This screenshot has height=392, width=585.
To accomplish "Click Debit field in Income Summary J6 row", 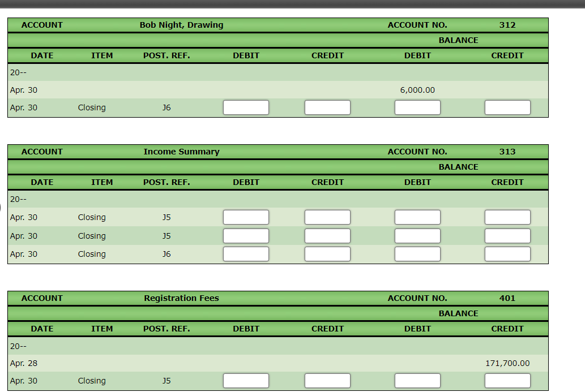I will (x=246, y=254).
